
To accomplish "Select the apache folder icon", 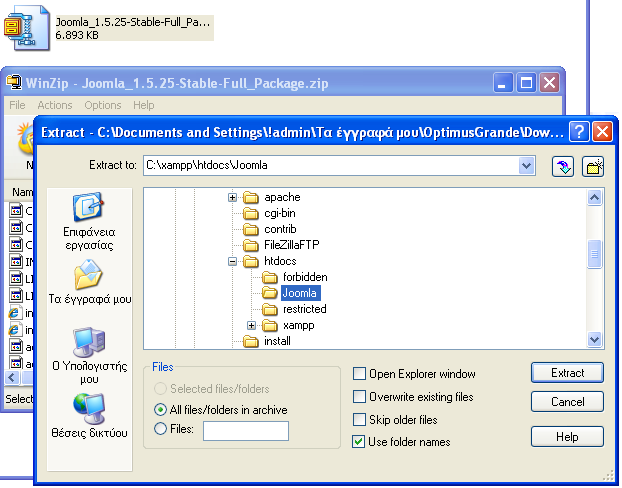I will [251, 197].
